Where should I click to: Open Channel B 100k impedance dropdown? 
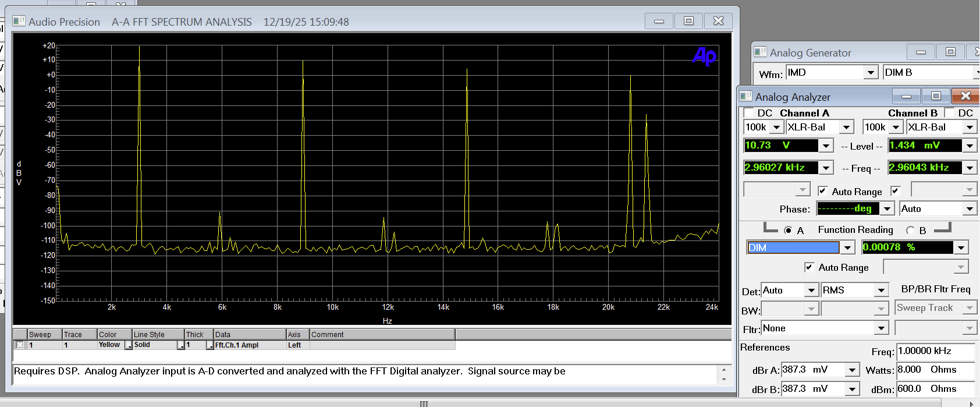(896, 127)
